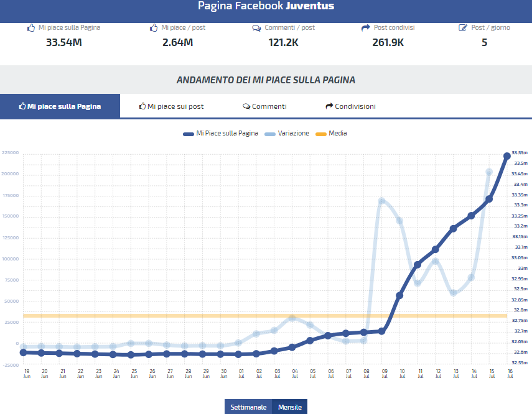Click the dark blue data point for 19 Jun
The height and width of the screenshot is (414, 532).
(x=24, y=352)
